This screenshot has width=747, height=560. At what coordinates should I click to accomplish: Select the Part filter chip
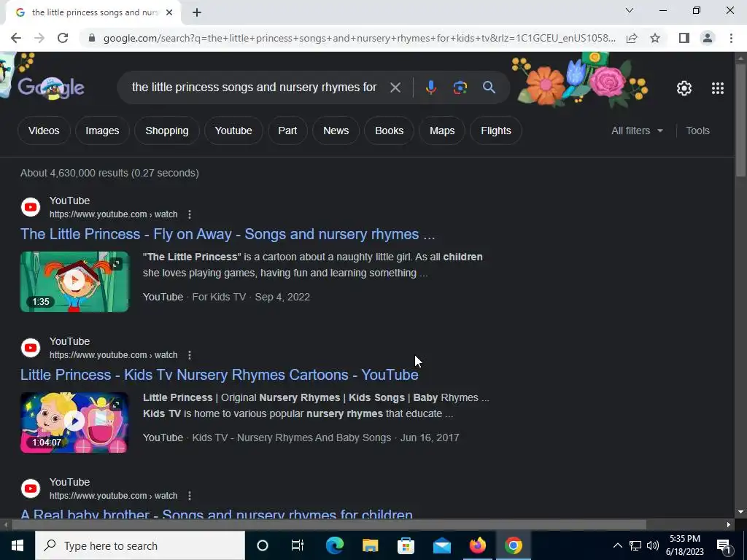[287, 131]
